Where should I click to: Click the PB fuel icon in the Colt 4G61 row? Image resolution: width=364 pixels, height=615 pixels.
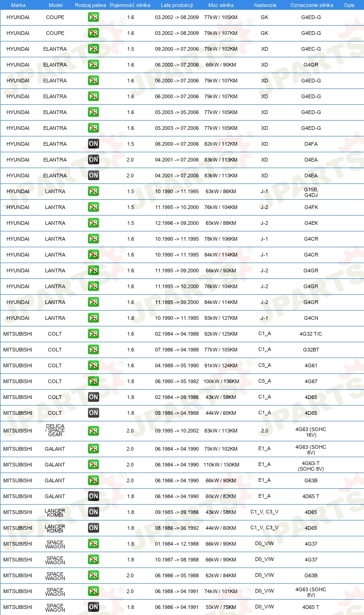point(94,365)
